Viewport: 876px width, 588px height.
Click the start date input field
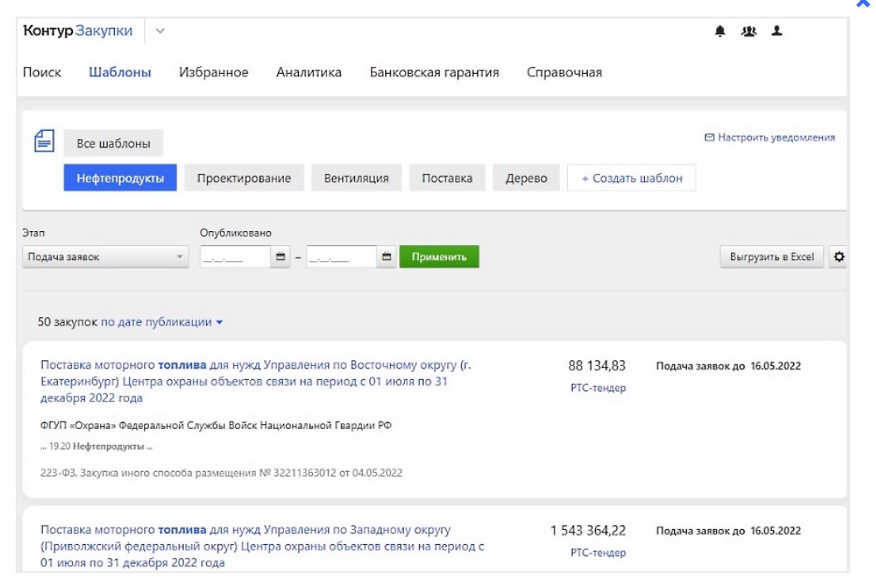(235, 258)
